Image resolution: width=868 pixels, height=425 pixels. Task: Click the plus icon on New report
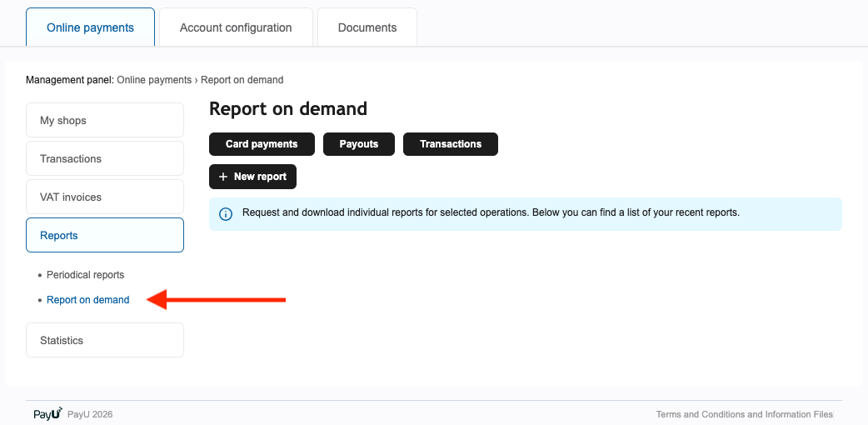223,177
